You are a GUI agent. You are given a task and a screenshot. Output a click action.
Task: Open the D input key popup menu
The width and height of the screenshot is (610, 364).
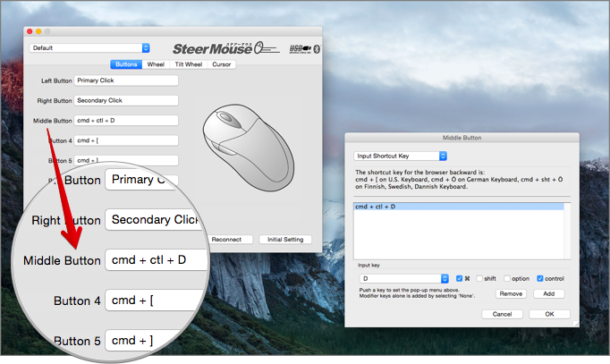click(403, 278)
